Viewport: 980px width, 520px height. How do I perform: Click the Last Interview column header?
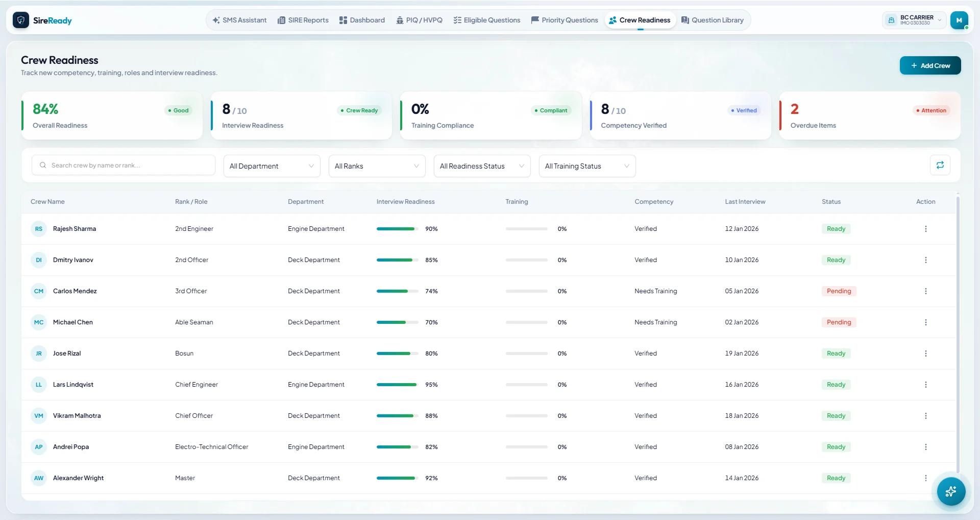pos(745,202)
